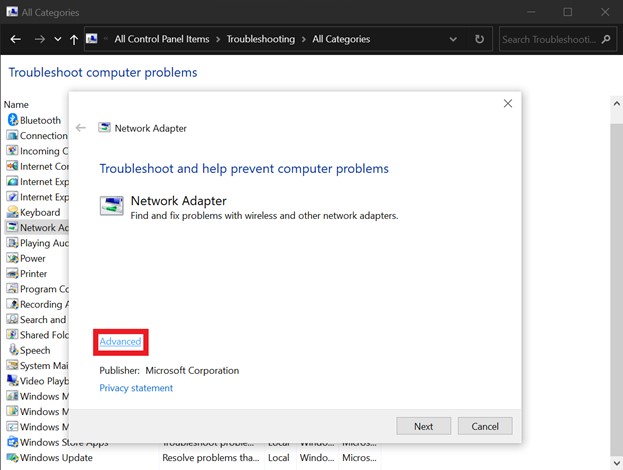Click the large Network Adapter icon in dialog
623x470 pixels.
(112, 206)
